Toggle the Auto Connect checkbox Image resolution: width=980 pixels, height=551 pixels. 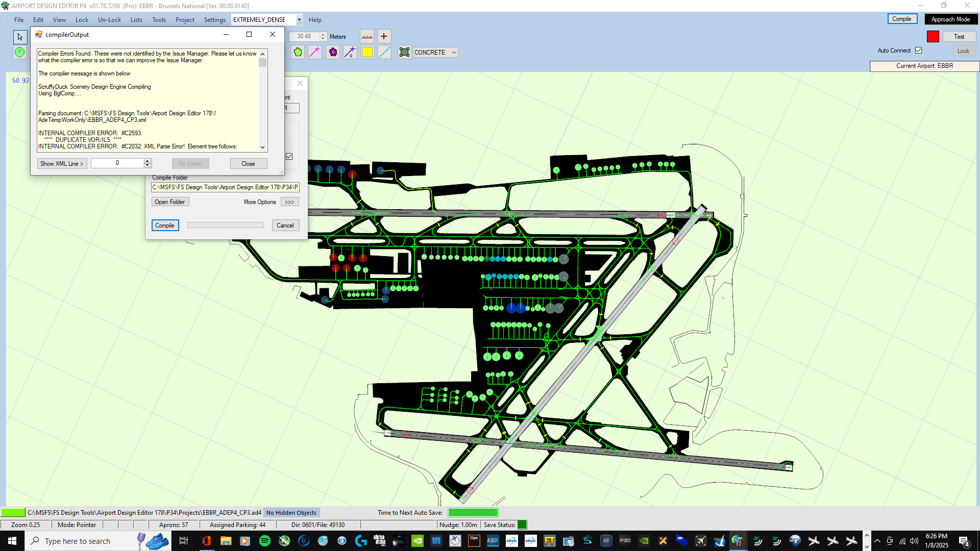coord(918,51)
